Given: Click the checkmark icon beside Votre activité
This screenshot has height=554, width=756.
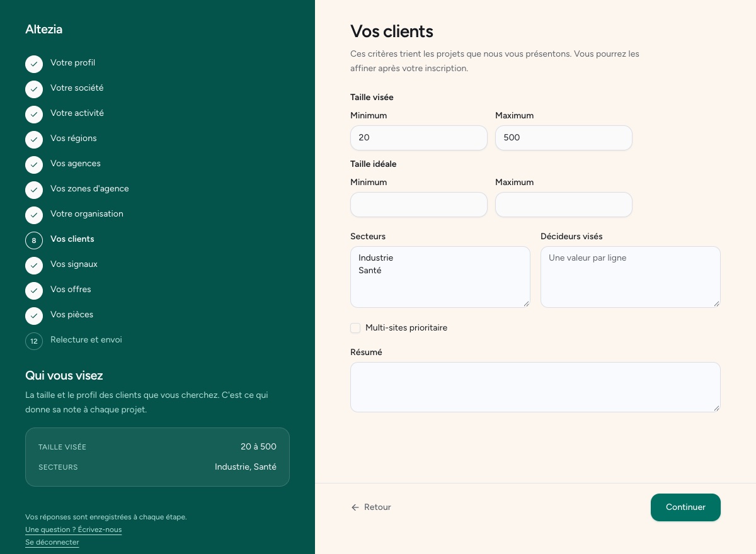Looking at the screenshot, I should 34,115.
